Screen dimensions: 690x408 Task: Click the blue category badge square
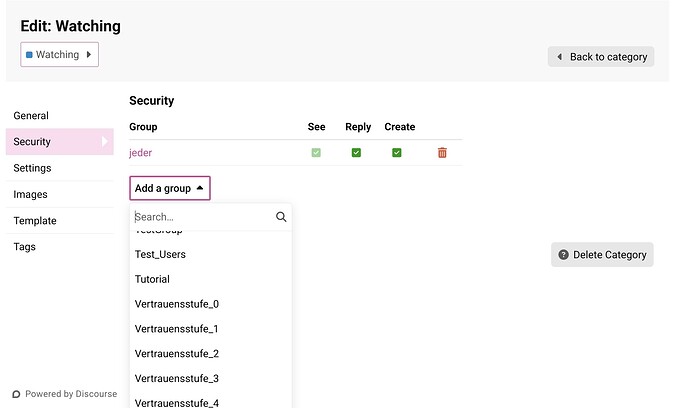click(29, 55)
